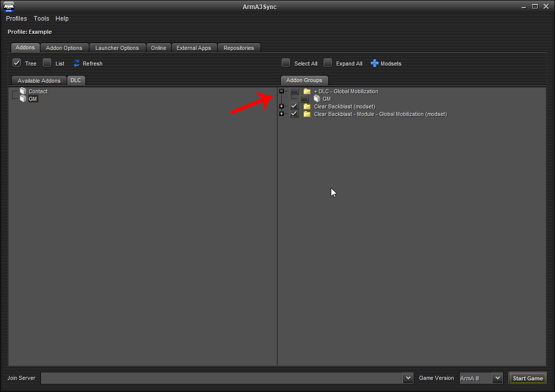
Task: Click the blue plus Modsets icon
Action: coord(375,63)
